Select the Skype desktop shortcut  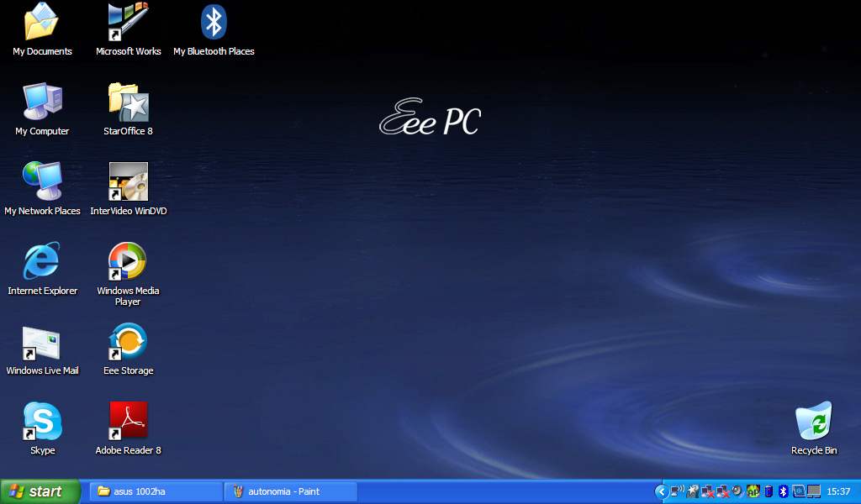pos(42,422)
